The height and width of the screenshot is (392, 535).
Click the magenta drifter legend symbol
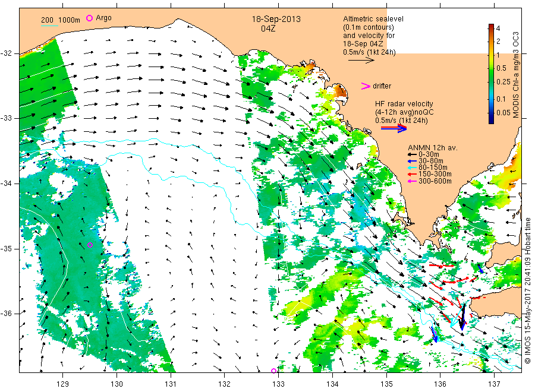pyautogui.click(x=366, y=86)
